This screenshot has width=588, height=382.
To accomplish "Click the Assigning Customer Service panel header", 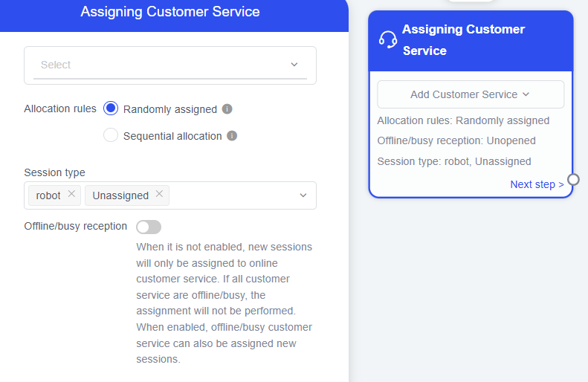I will click(170, 12).
